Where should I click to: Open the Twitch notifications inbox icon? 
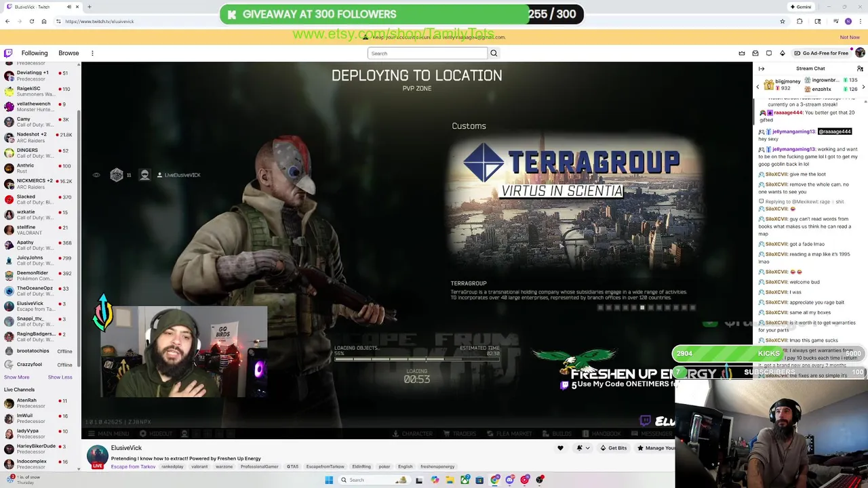755,53
